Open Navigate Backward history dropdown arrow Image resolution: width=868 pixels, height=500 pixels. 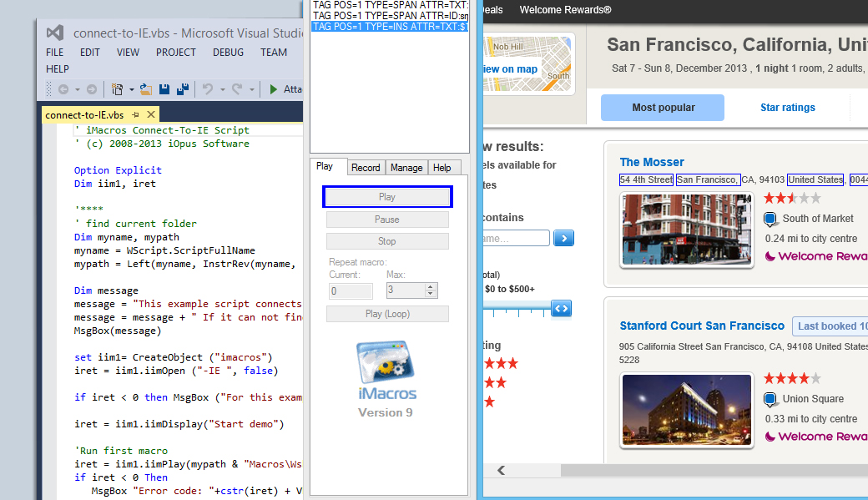(x=78, y=89)
